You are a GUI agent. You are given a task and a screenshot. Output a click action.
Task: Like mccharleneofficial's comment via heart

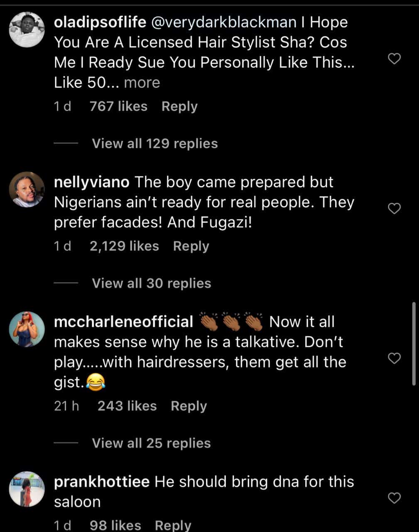[x=394, y=358]
